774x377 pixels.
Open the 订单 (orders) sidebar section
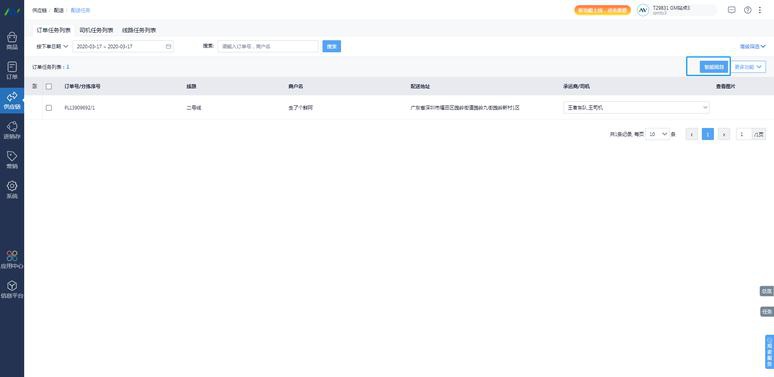point(12,71)
